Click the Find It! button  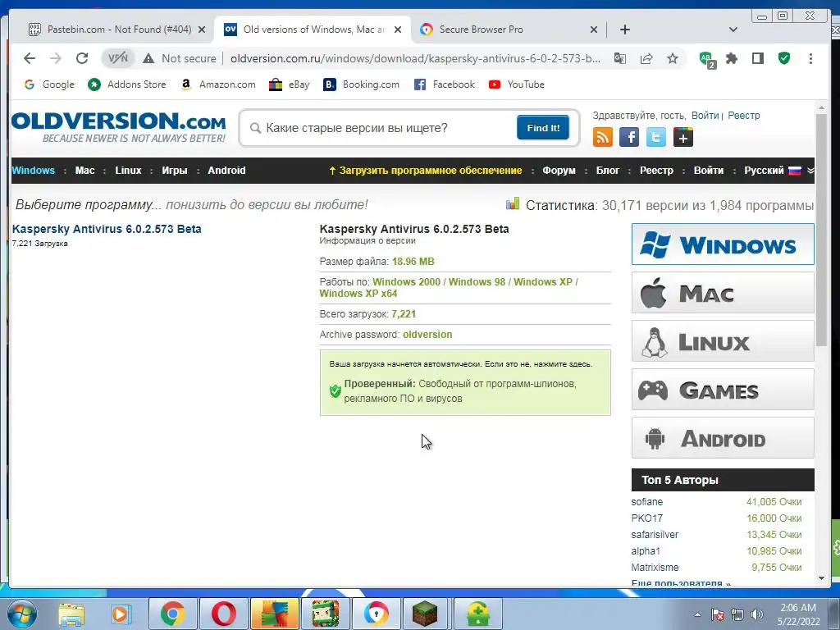pos(543,127)
